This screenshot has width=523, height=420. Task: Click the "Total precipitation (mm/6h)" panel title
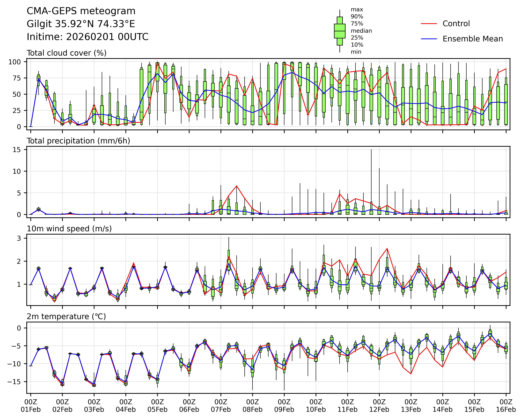coord(78,141)
